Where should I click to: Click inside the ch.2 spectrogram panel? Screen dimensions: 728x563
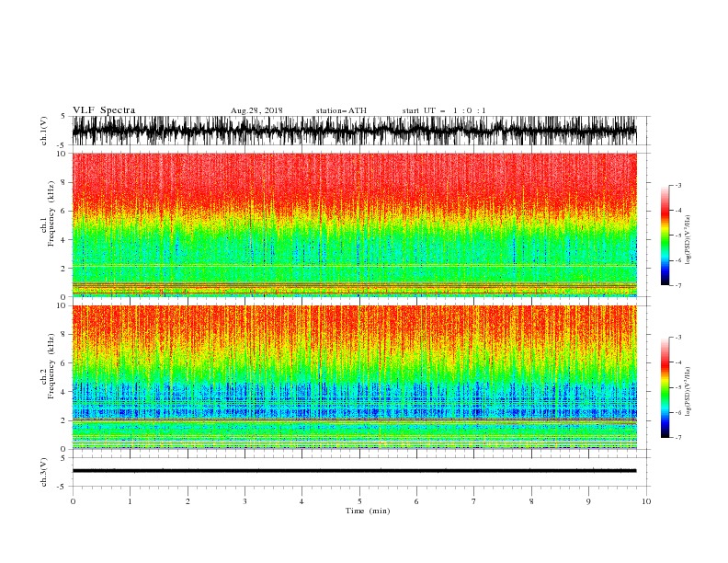pos(354,377)
